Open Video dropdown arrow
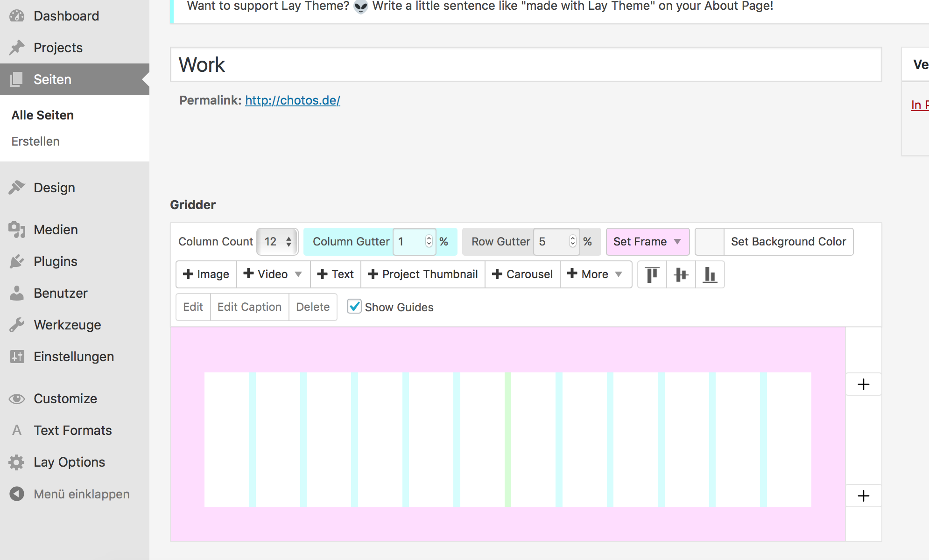929x560 pixels. coord(298,274)
